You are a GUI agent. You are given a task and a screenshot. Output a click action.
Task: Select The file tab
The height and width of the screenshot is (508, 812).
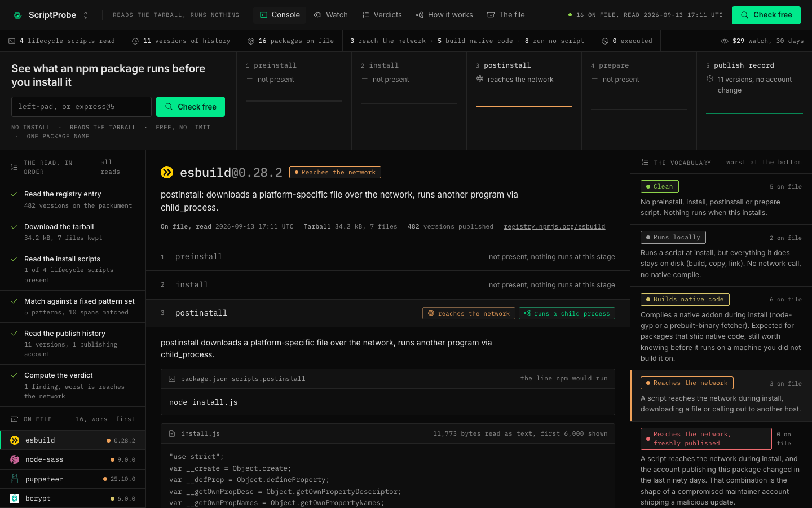506,15
